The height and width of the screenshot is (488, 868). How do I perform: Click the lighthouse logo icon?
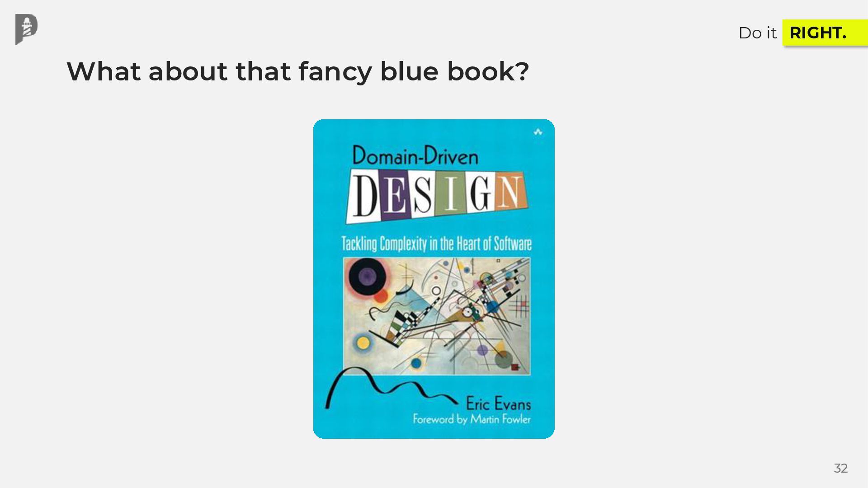point(26,29)
